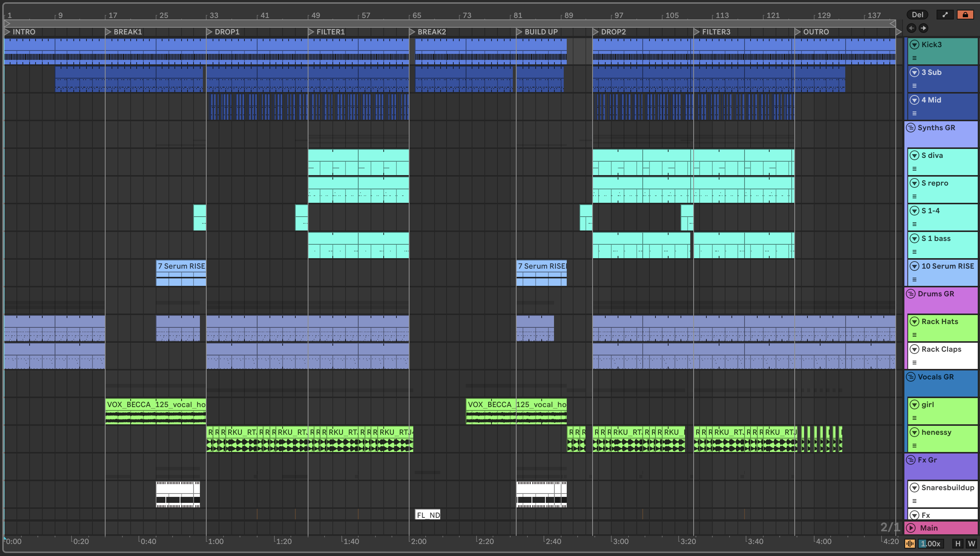This screenshot has height=556, width=980.
Task: Toggle the orange waveform view button
Action: pyautogui.click(x=910, y=543)
